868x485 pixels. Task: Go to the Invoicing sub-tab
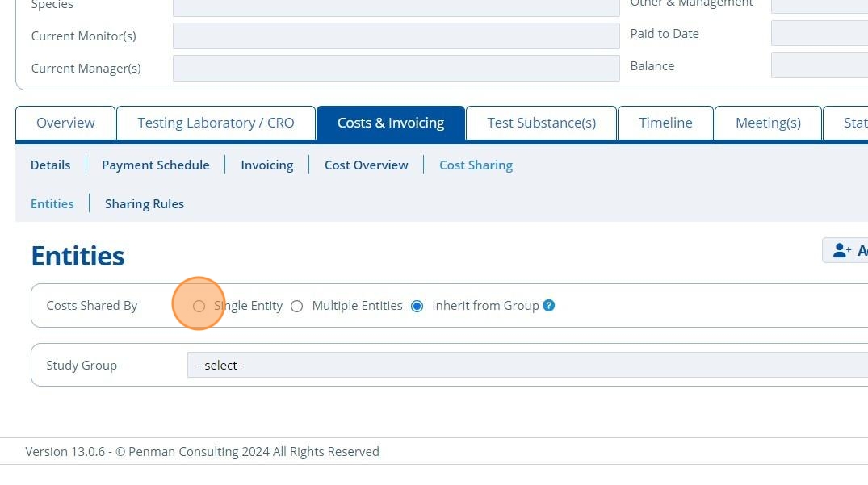266,165
